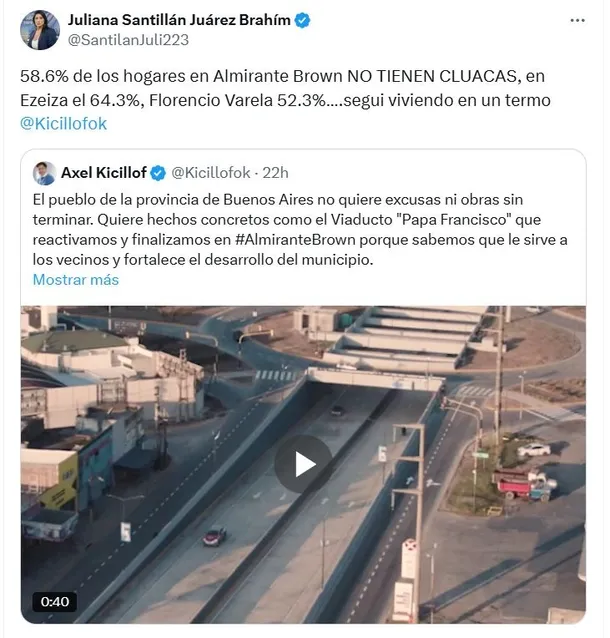This screenshot has height=638, width=610.
Task: Open the tweet's three-dot more options menu
Action: point(577,20)
